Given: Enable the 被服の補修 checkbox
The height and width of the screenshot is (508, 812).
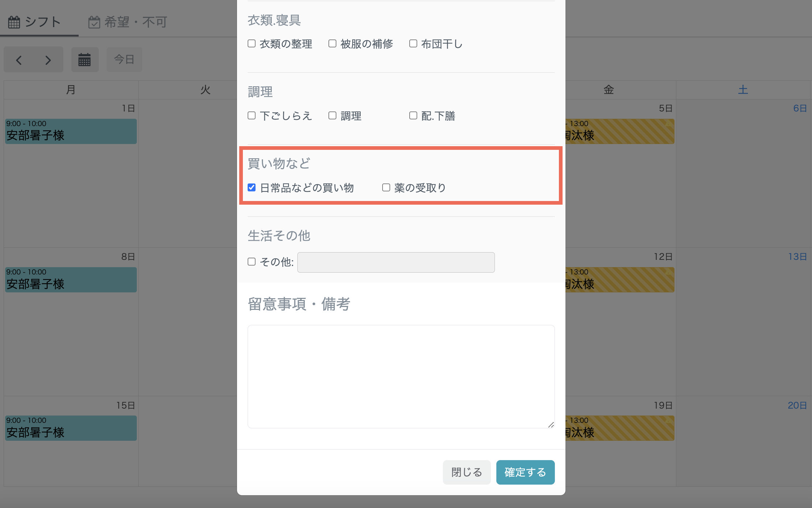Looking at the screenshot, I should tap(332, 44).
